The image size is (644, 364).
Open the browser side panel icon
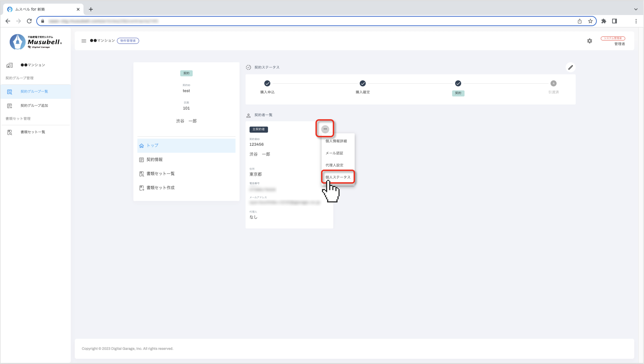[614, 21]
